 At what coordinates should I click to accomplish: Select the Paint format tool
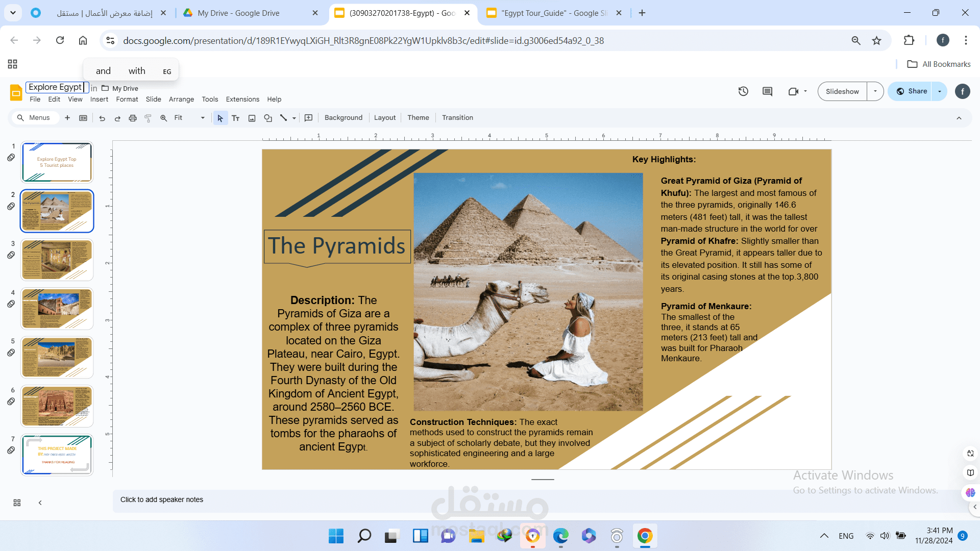click(148, 118)
